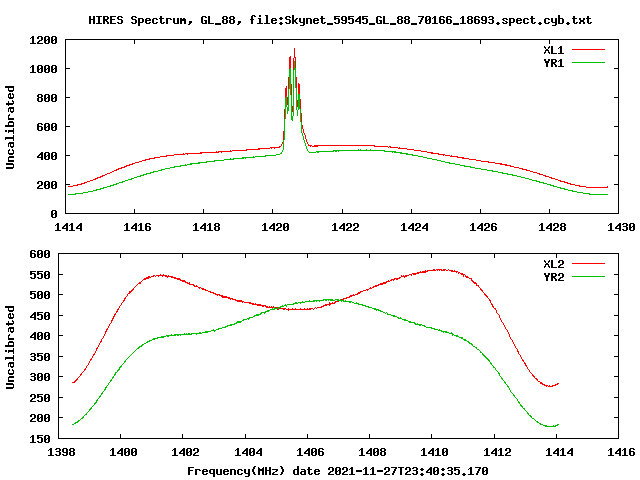640x480 pixels.
Task: Click the 1424 x-axis tick label
Action: click(x=414, y=227)
